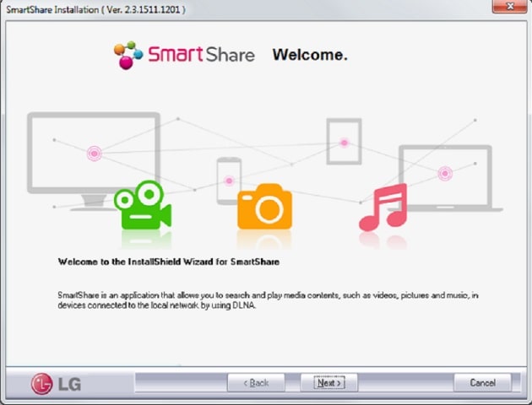Viewport: 532px width, 405px height.
Task: Click the pink music note icon
Action: 383,208
